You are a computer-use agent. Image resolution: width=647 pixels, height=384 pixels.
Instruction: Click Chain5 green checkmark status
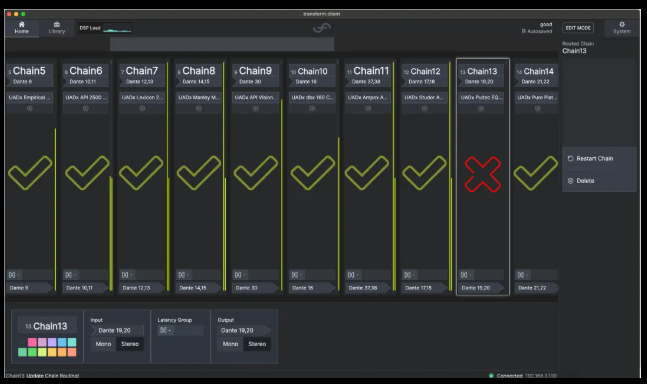(30, 173)
